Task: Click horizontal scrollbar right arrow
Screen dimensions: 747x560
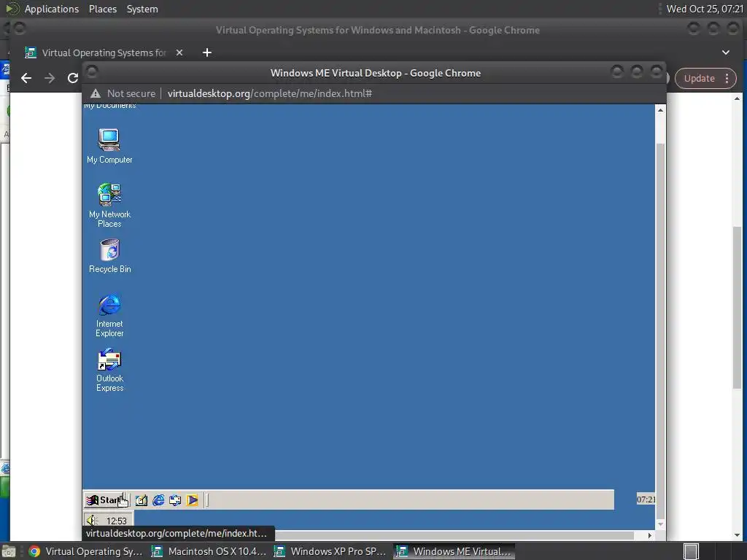Action: point(650,535)
